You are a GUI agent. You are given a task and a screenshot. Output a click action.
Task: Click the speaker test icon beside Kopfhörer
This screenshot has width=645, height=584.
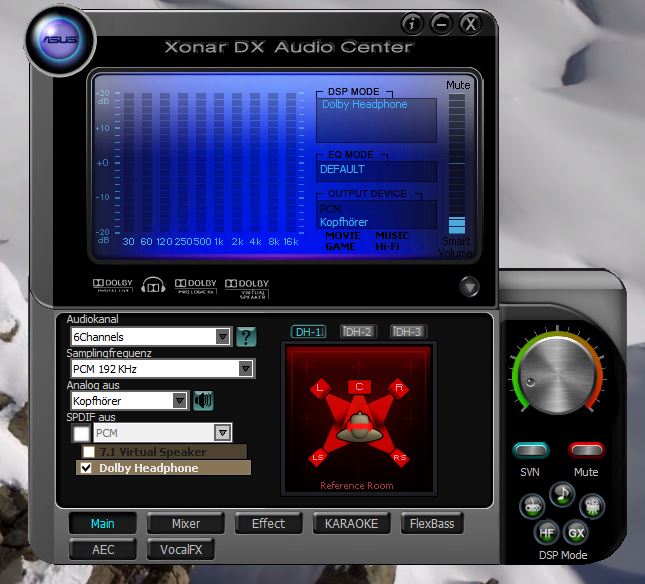click(x=203, y=401)
